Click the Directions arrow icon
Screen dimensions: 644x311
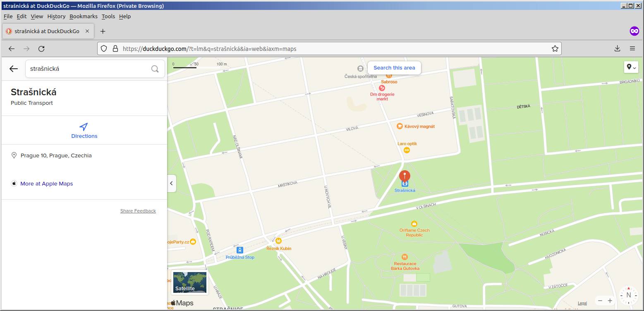(84, 127)
